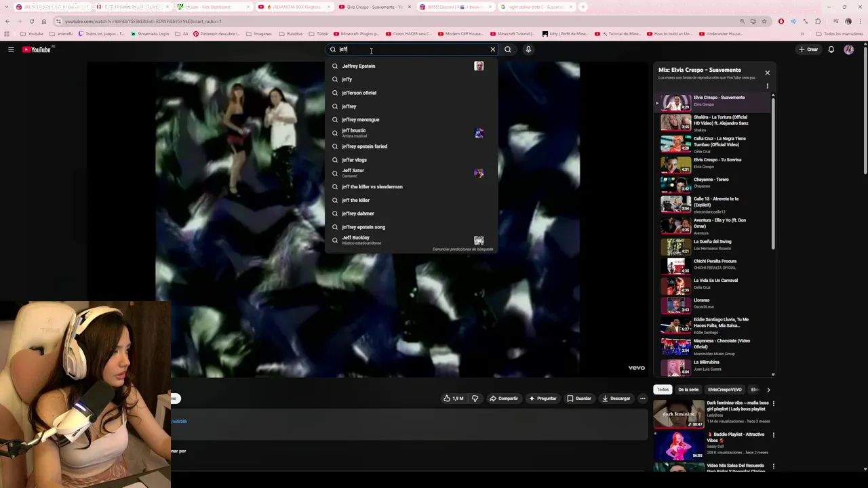
Task: Open the YouTube hamburger guide menu
Action: pyautogui.click(x=11, y=49)
